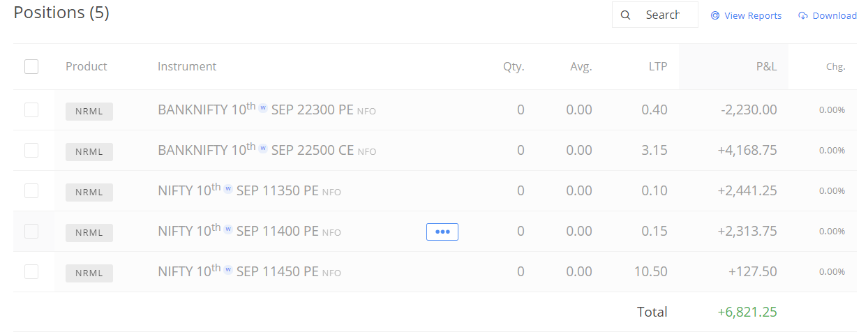Check the NIFTY 11350 PE row checkbox

click(x=31, y=190)
